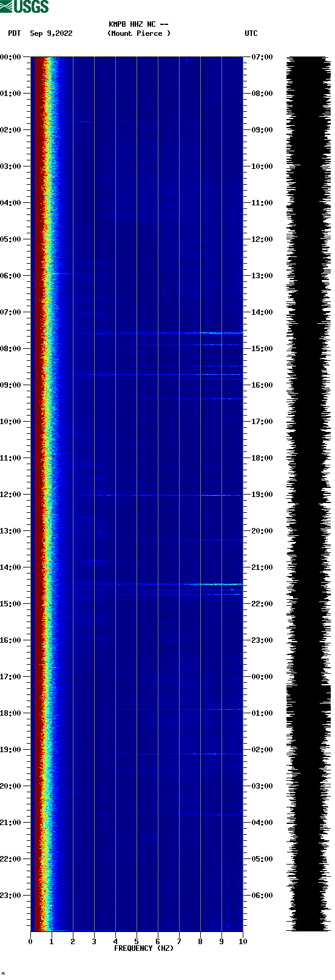335x980 pixels.
Task: Click the station title 'KMPB HHZ NC --'
Action: [x=138, y=24]
